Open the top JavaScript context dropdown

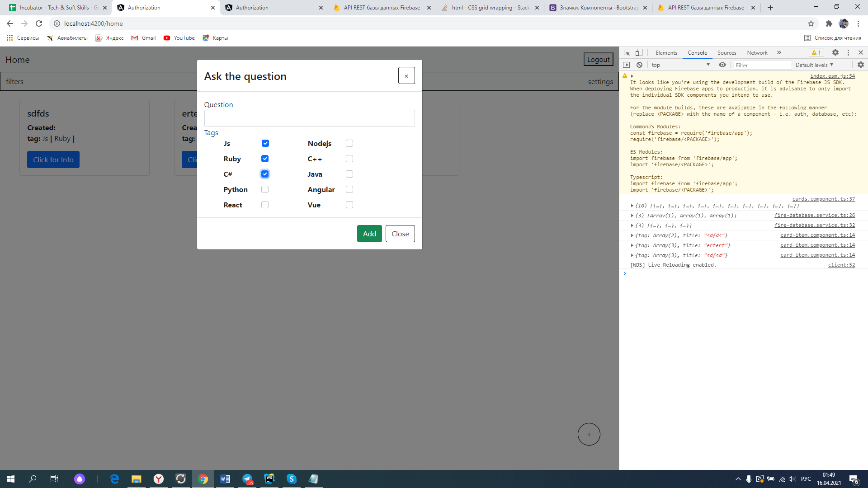[x=680, y=65]
